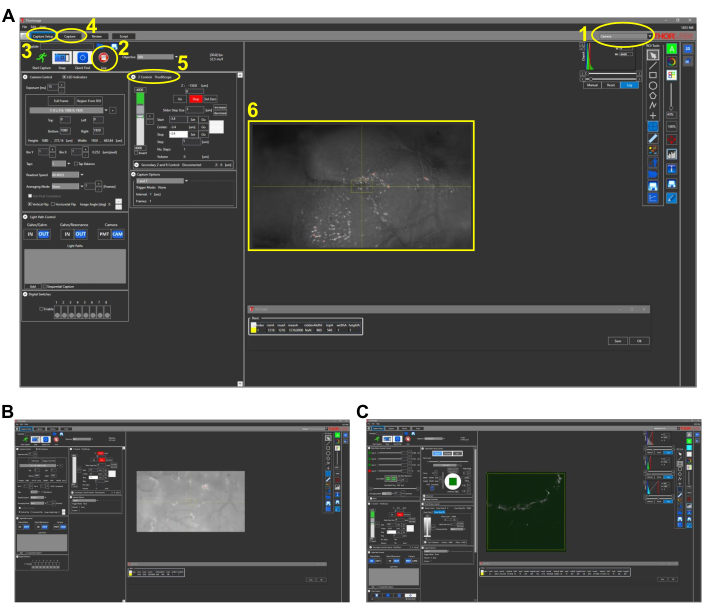Select the line ROI tool

pyautogui.click(x=653, y=66)
